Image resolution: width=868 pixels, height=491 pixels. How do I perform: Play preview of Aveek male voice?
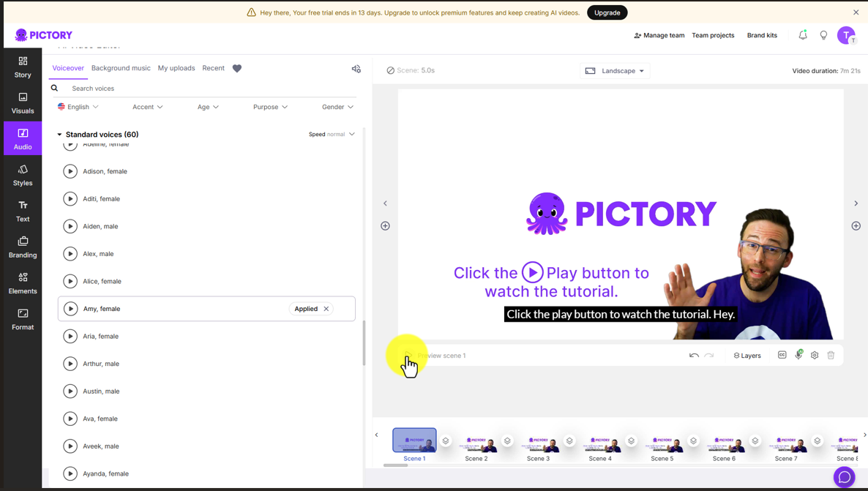70,446
